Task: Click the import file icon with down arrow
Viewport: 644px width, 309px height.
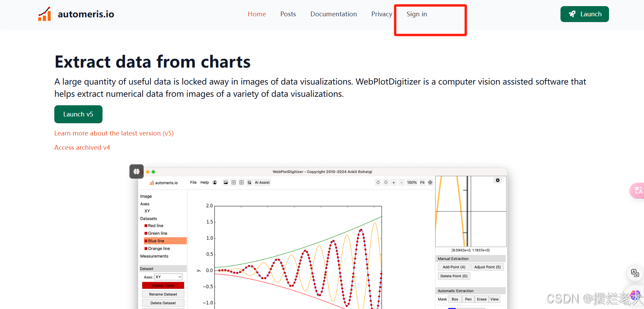Action: (234, 182)
